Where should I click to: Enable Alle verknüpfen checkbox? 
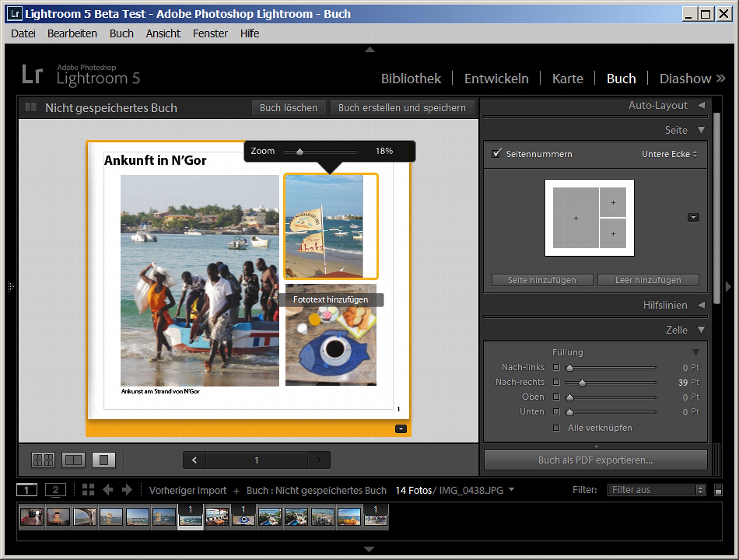(556, 428)
